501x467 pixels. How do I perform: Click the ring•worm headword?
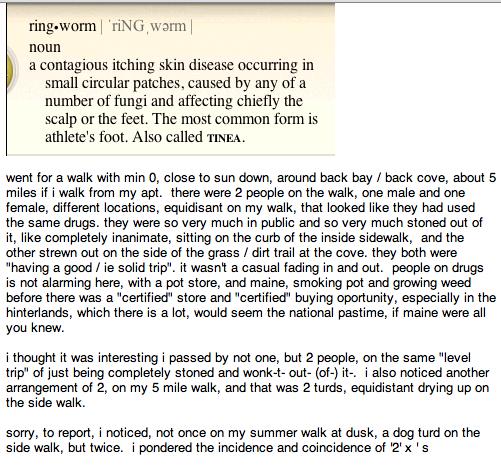62,26
